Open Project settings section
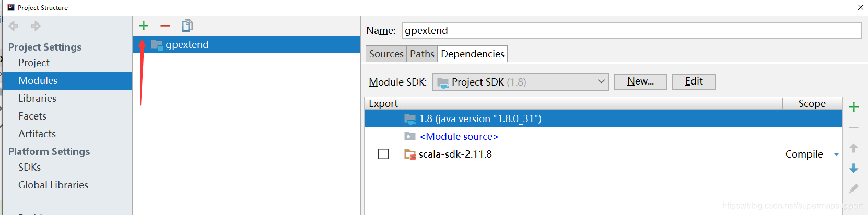The width and height of the screenshot is (868, 215). coord(34,63)
